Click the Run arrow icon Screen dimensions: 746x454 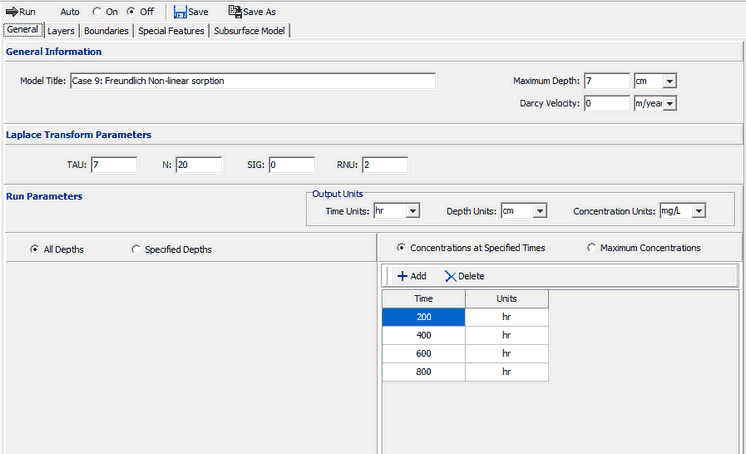point(12,12)
